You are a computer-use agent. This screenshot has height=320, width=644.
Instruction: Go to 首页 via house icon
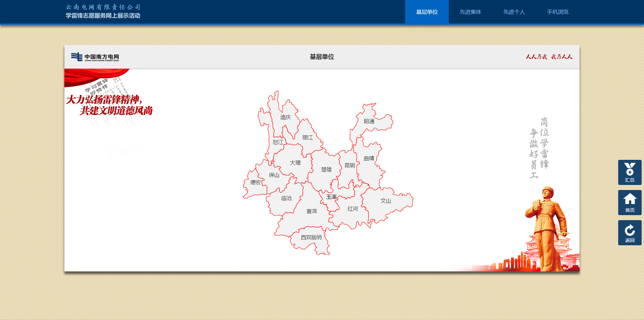(630, 202)
